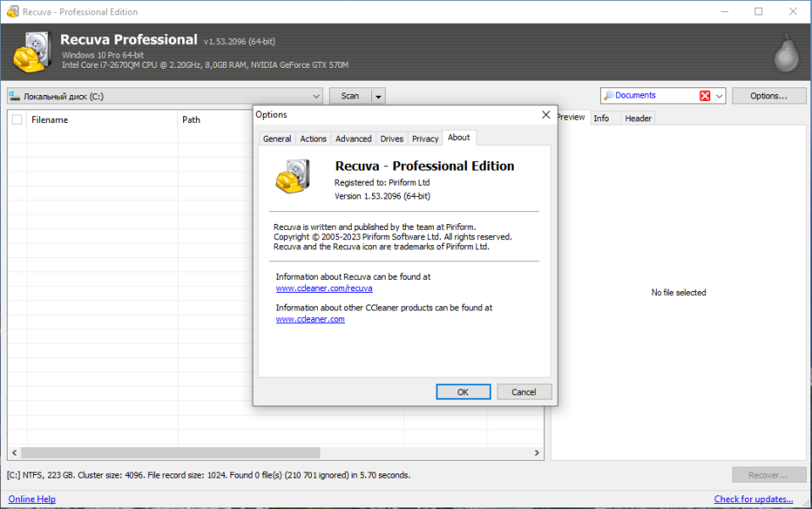Close the Options dialog with the X
Viewport: 812px width, 509px height.
(546, 115)
